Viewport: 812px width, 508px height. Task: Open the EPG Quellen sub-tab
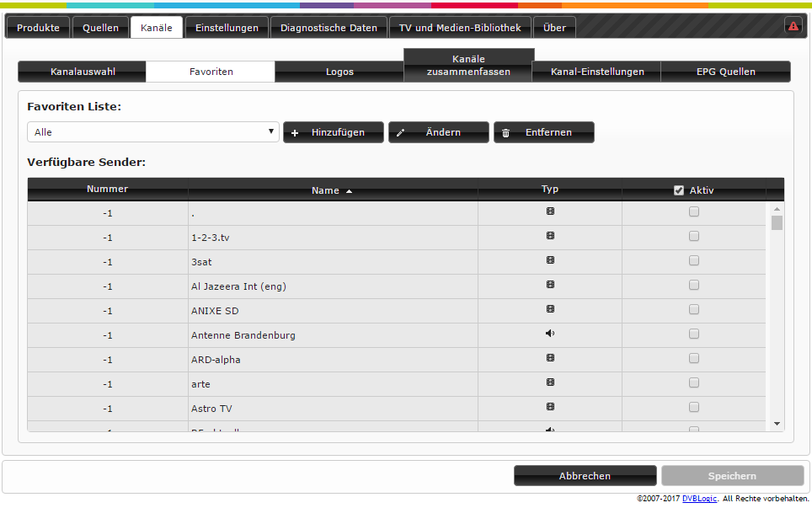(x=725, y=72)
